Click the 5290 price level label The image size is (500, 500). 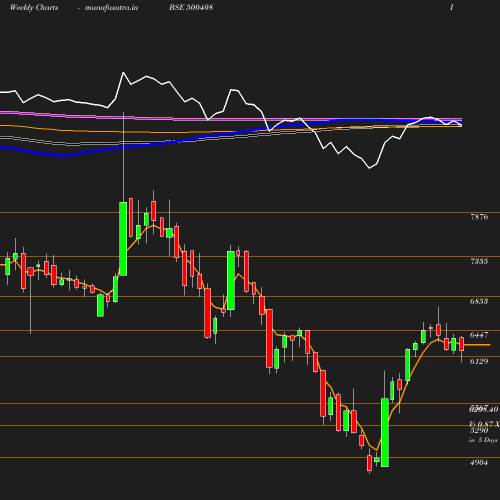pos(479,430)
